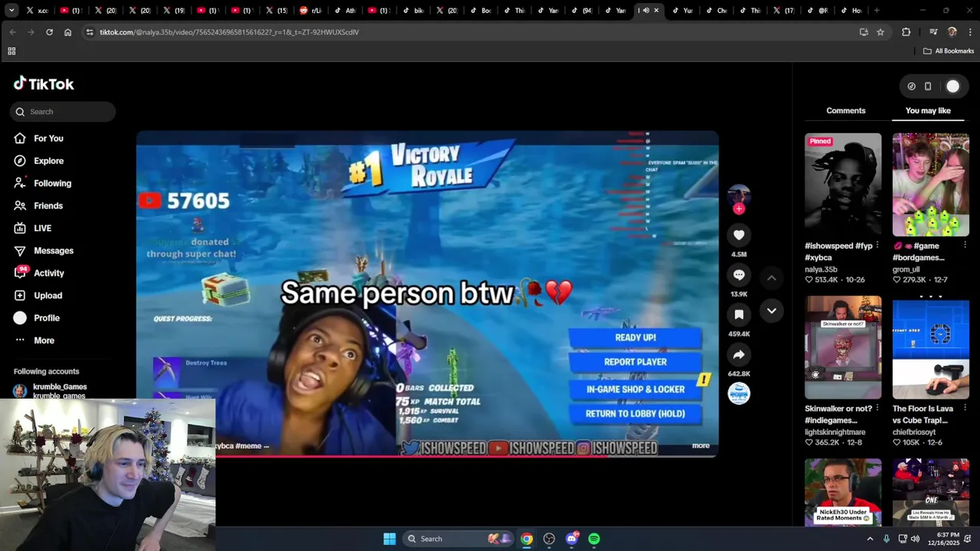Mute the active TikTok tab audio
Image resolution: width=980 pixels, height=551 pixels.
645,11
